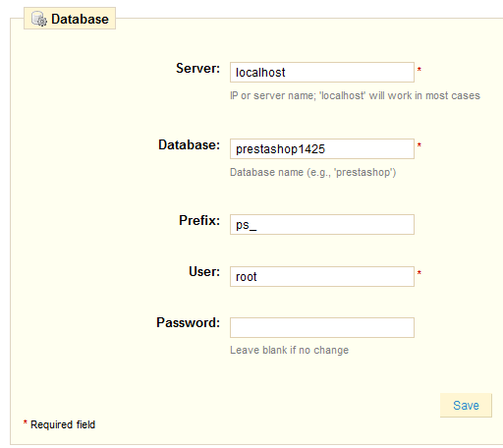Click the 'IP or server name' hint text
Screen dimensions: 503x448
[355, 95]
